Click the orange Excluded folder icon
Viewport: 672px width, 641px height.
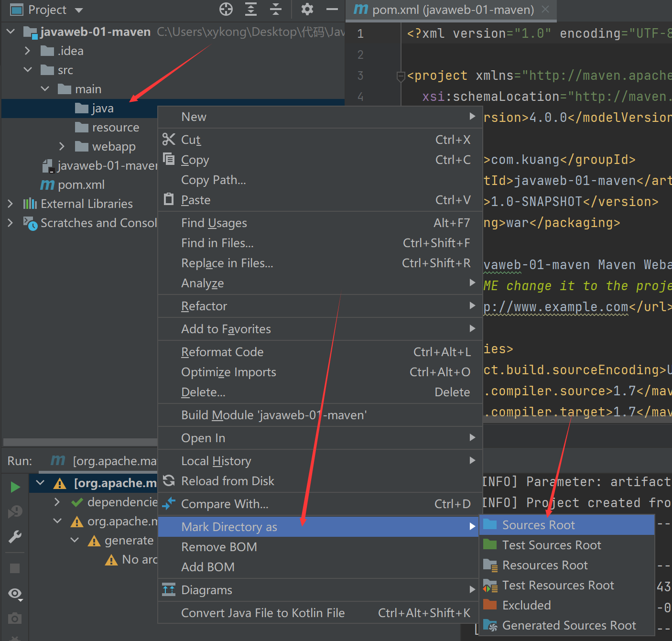pos(490,605)
